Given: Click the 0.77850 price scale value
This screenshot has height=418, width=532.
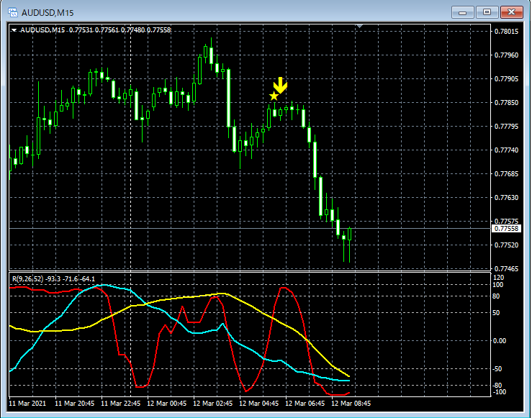Looking at the screenshot, I should coord(506,103).
